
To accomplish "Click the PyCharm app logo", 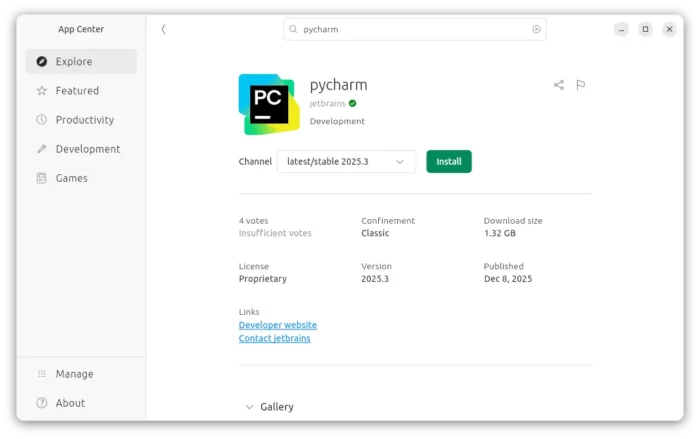I will [x=268, y=104].
